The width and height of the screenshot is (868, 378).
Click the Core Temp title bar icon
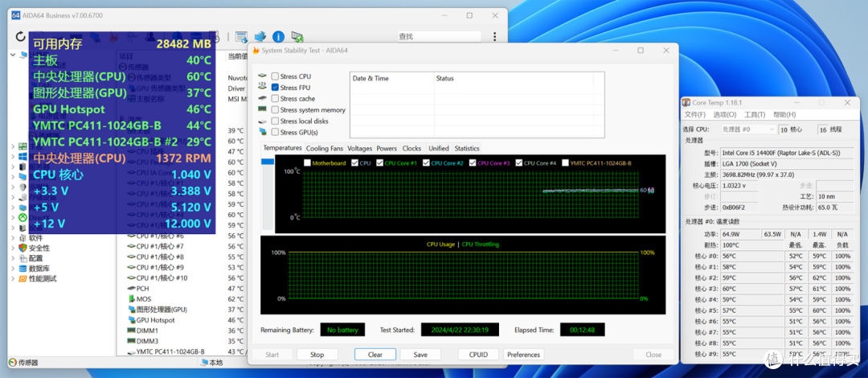(686, 103)
